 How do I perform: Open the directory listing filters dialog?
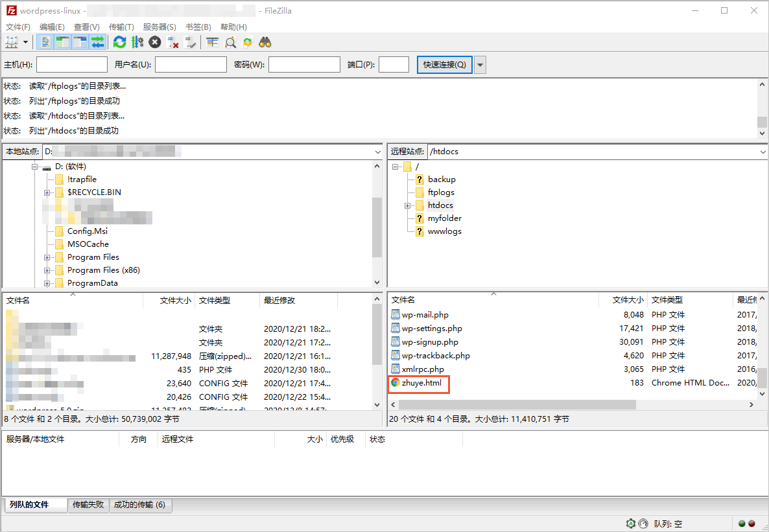213,43
